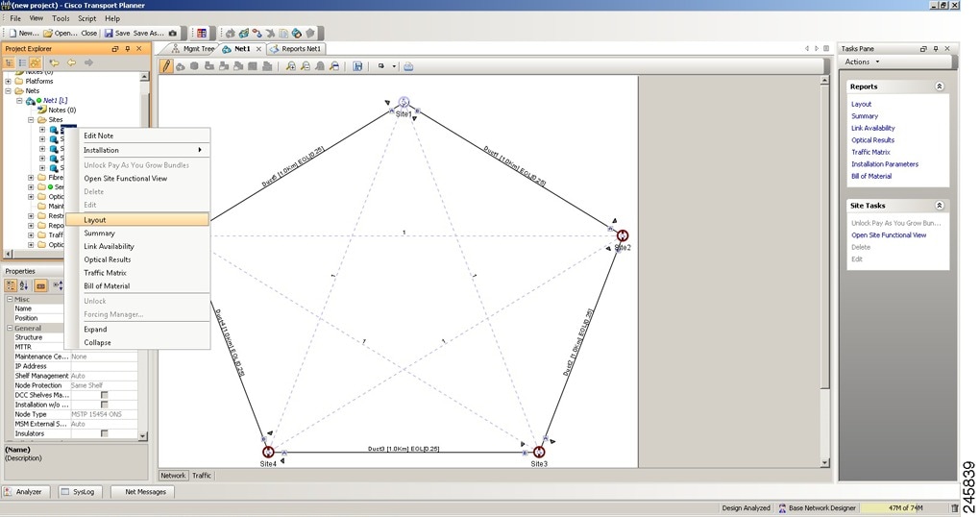Click the Site3 node on the network map

tap(539, 452)
